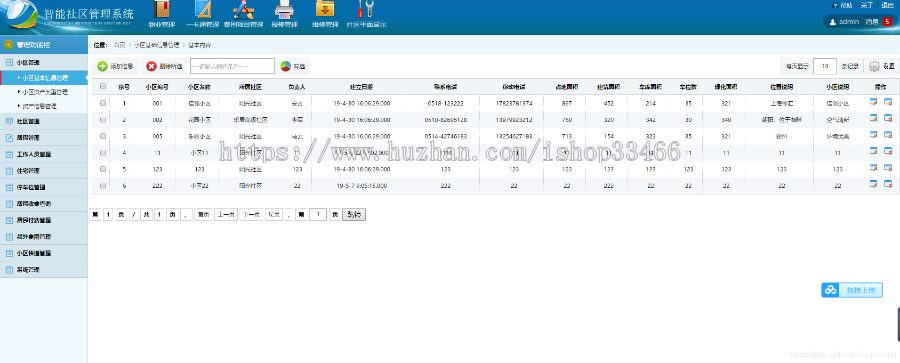Click edit icon for row coded 123
This screenshot has width=900, height=363.
(873, 168)
